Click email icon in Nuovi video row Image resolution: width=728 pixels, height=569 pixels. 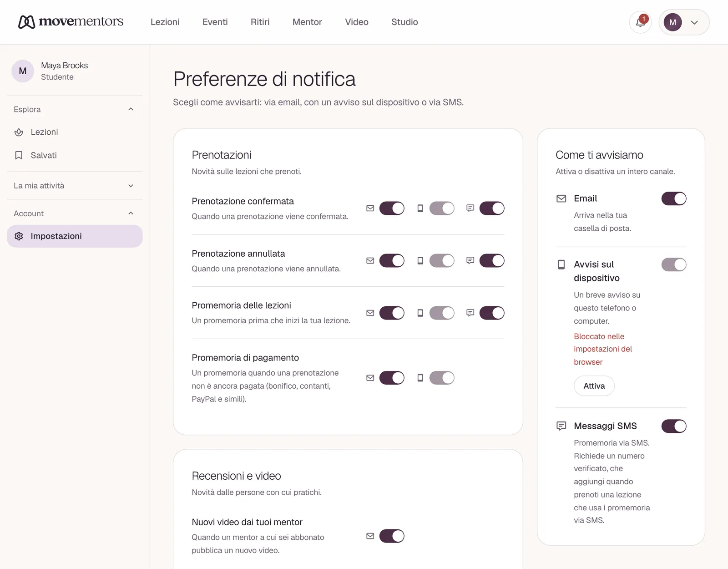pyautogui.click(x=370, y=536)
